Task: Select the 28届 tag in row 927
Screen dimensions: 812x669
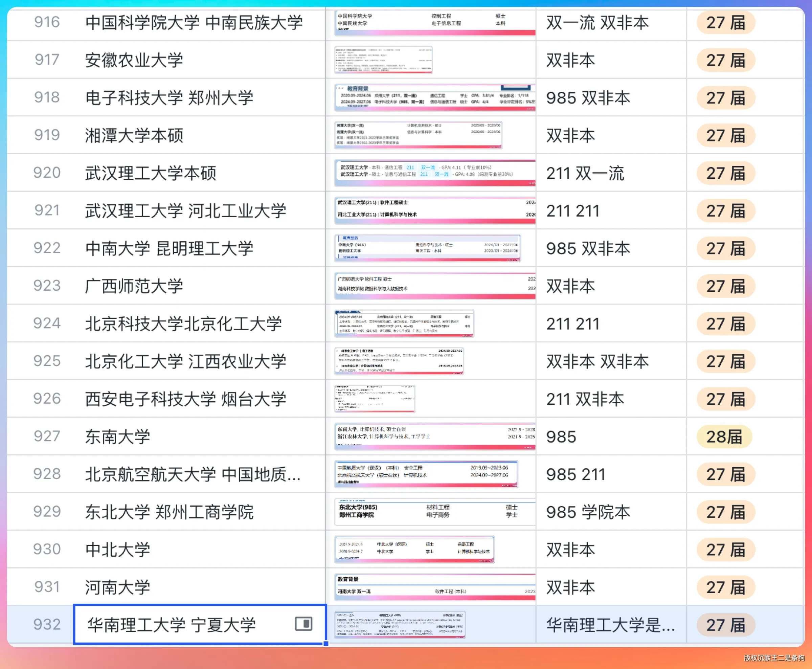Action: [x=724, y=437]
